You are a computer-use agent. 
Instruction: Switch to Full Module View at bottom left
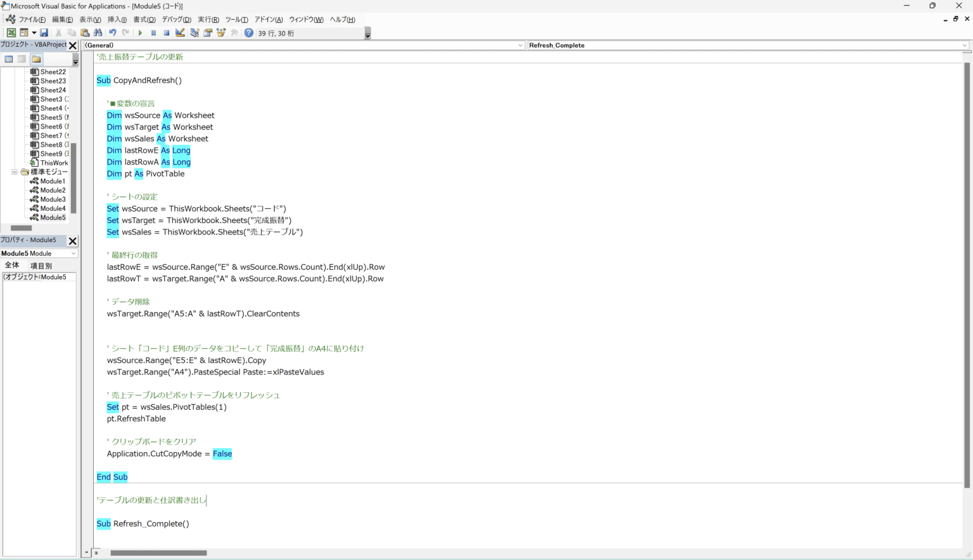[x=96, y=553]
